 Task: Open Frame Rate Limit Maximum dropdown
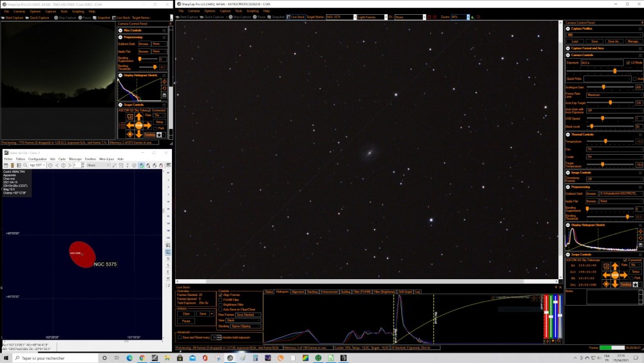[614, 95]
